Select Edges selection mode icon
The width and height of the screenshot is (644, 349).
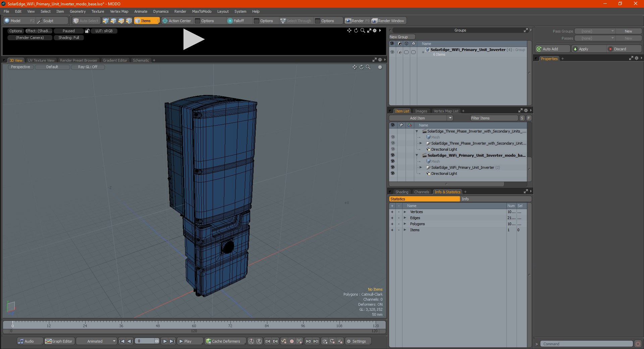click(113, 21)
